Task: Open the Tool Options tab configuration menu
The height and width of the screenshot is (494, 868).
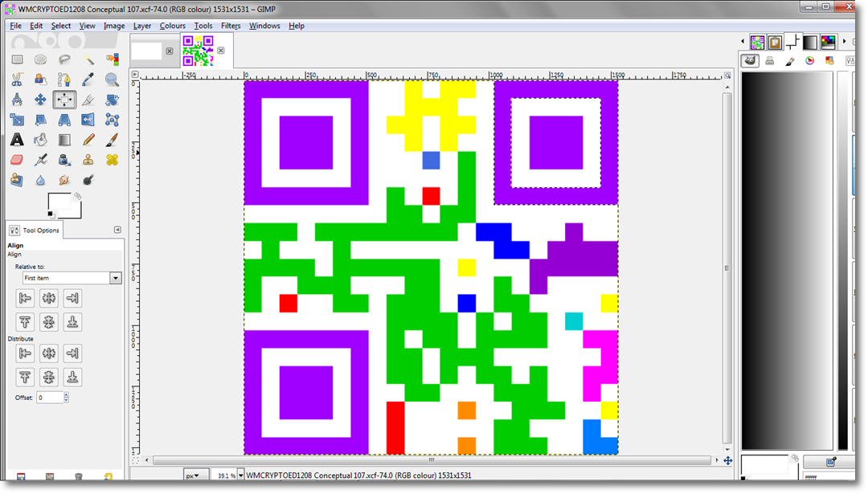Action: coord(117,230)
